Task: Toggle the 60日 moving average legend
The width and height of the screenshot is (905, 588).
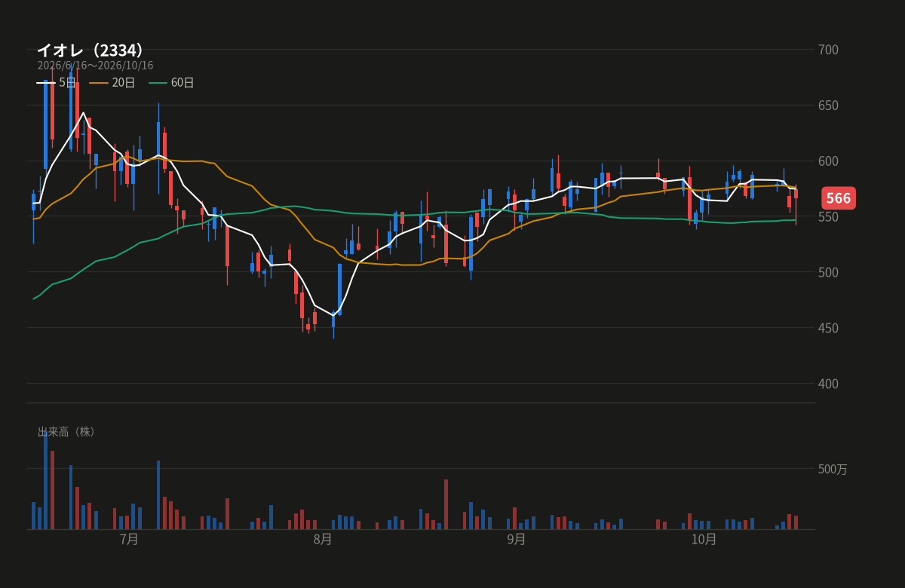Action: tap(171, 83)
